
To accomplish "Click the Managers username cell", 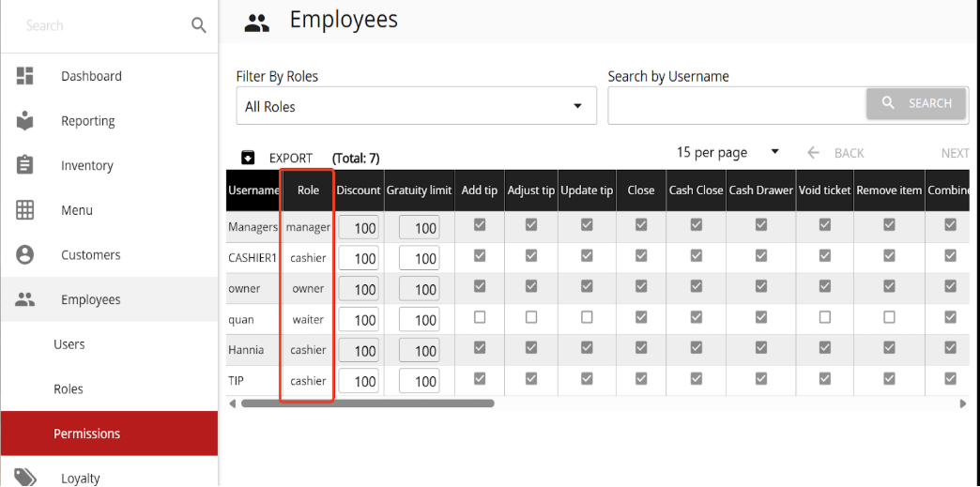I will [x=253, y=228].
